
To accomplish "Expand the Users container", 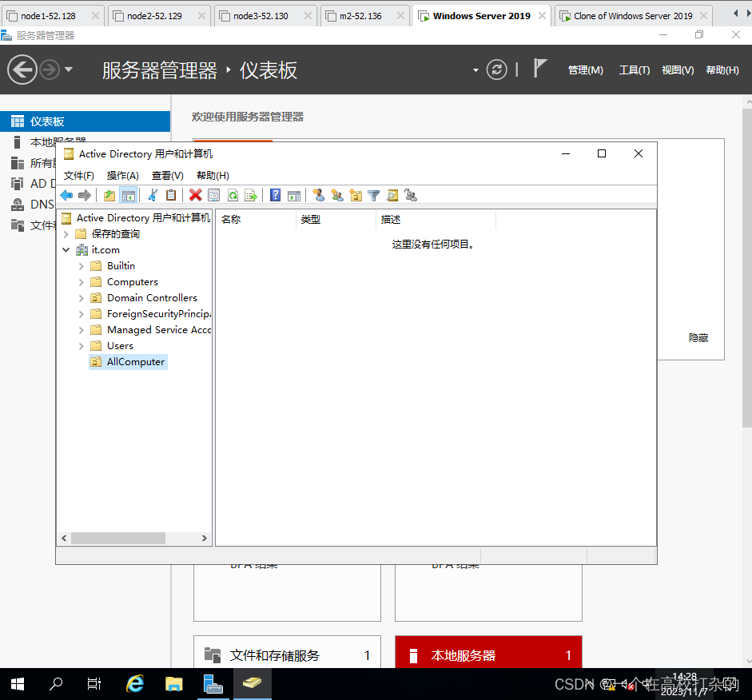I will [81, 346].
